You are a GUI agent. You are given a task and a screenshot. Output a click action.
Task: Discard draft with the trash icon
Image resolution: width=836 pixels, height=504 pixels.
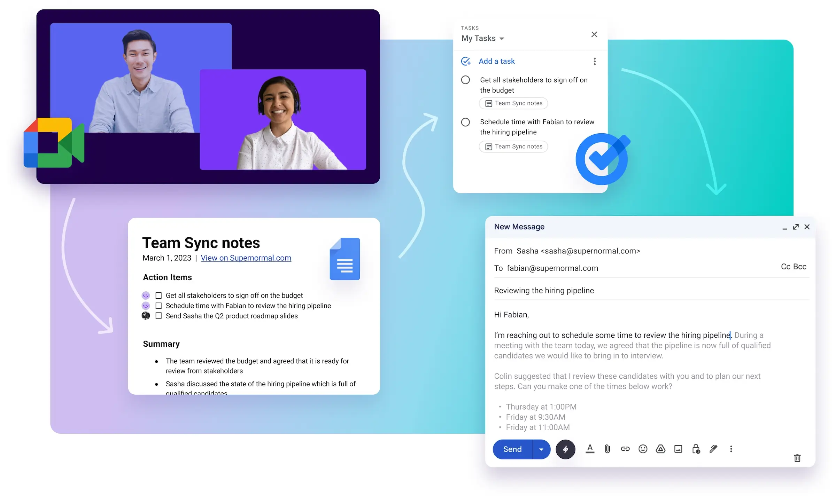pos(797,458)
